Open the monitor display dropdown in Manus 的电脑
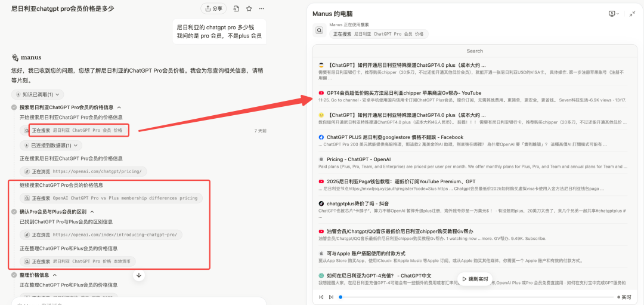 coord(614,14)
